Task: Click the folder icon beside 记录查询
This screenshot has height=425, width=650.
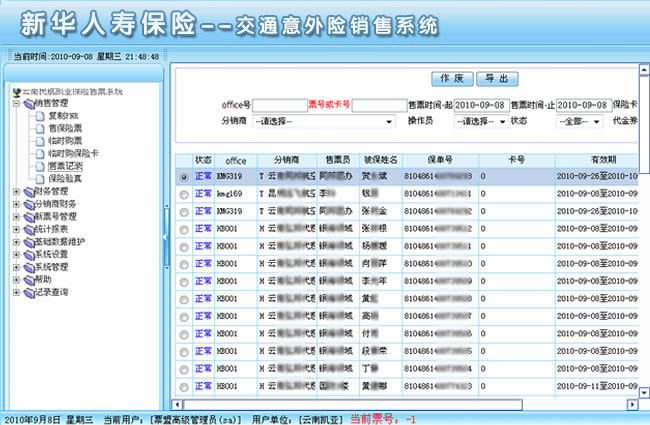Action: point(29,293)
